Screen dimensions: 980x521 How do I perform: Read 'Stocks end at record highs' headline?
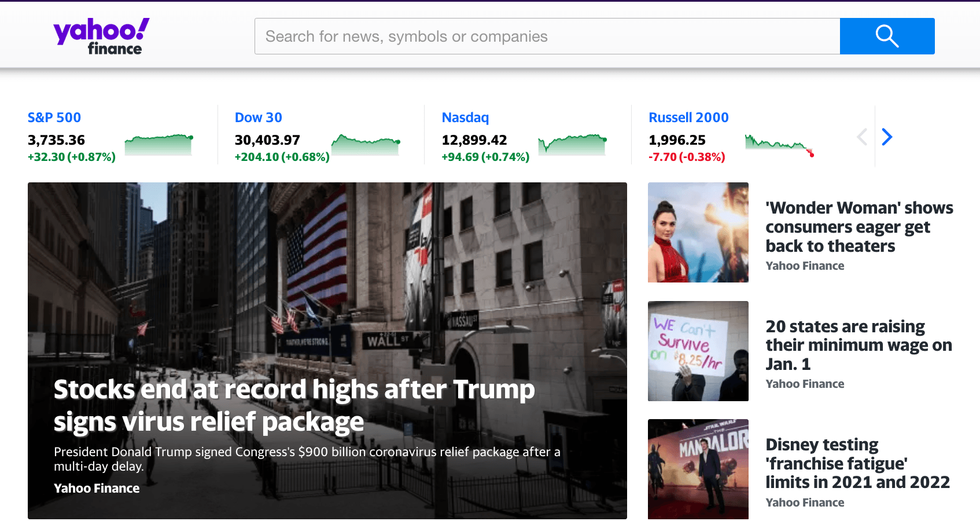[x=294, y=405]
